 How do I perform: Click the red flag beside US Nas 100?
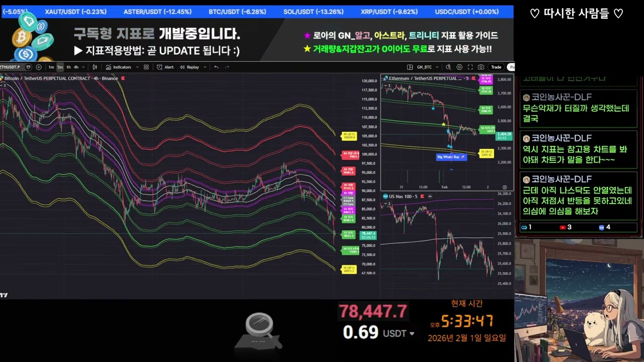click(423, 196)
